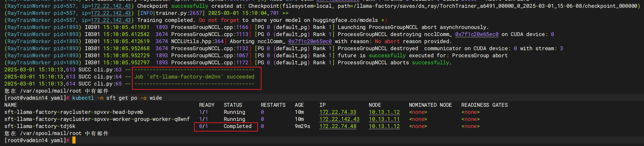This screenshot has height=146, width=644.
Task: Click the NAME column header
Action: click(11, 105)
